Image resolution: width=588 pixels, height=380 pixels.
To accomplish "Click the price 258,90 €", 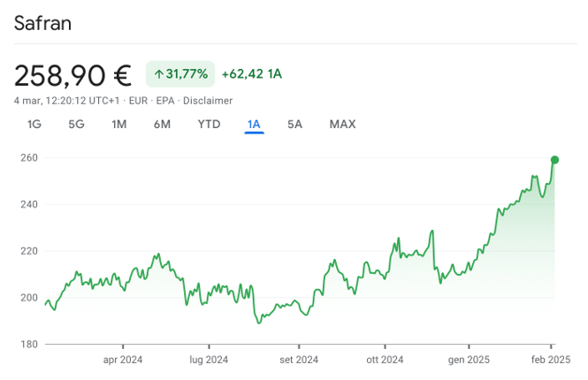I will (x=73, y=75).
